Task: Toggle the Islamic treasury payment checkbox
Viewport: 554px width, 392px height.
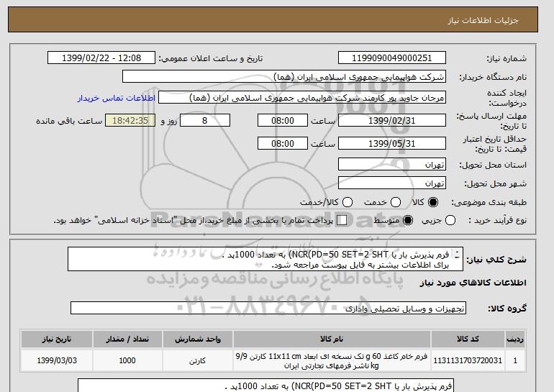Action: pyautogui.click(x=342, y=220)
